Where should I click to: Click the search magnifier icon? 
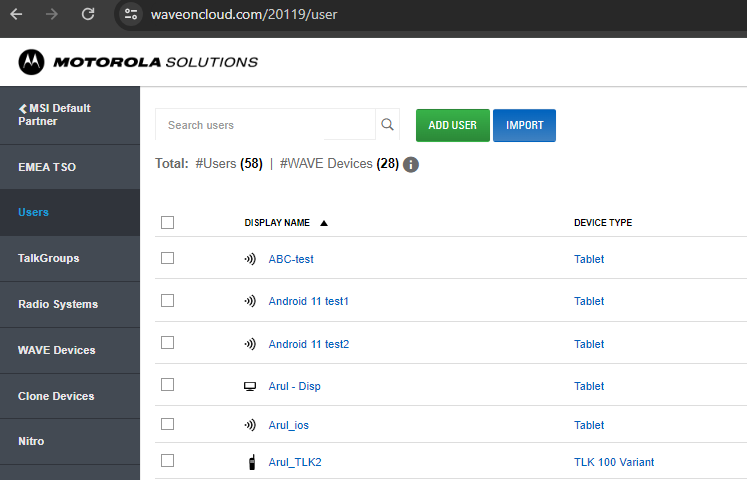[387, 125]
